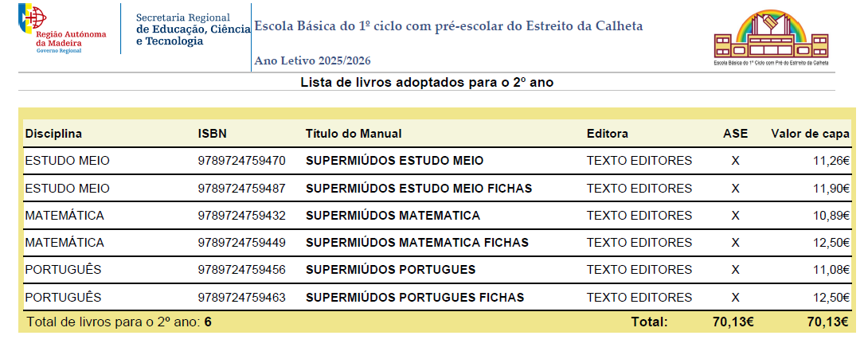
Task: Click the Região Autónoma da Madeira logo
Action: click(62, 28)
